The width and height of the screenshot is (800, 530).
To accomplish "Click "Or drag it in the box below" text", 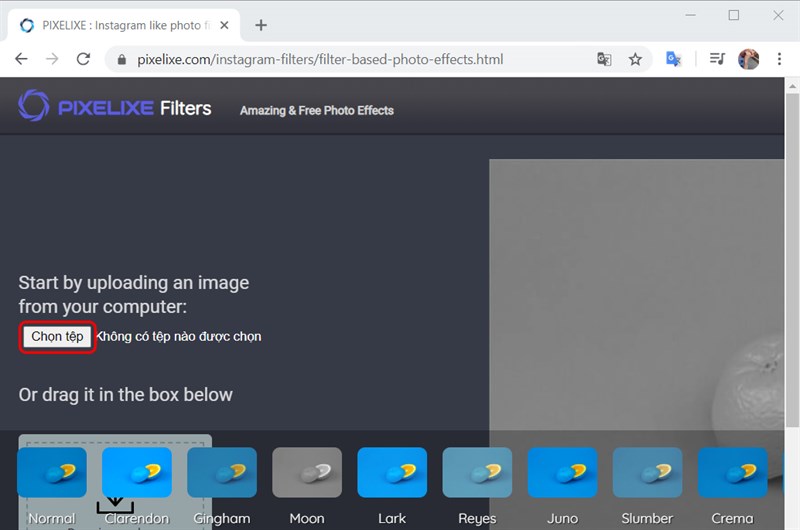I will [126, 395].
